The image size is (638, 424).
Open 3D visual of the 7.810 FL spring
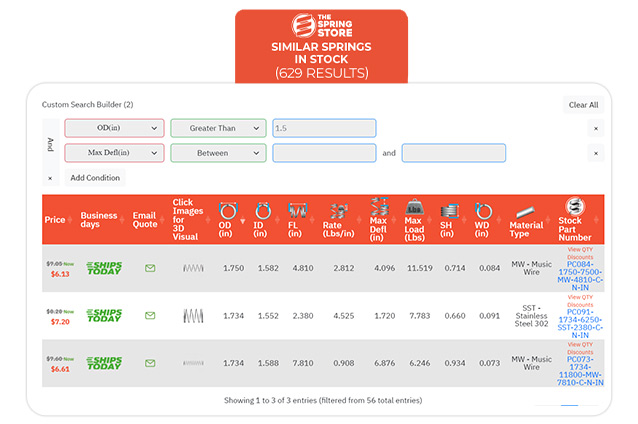click(193, 363)
